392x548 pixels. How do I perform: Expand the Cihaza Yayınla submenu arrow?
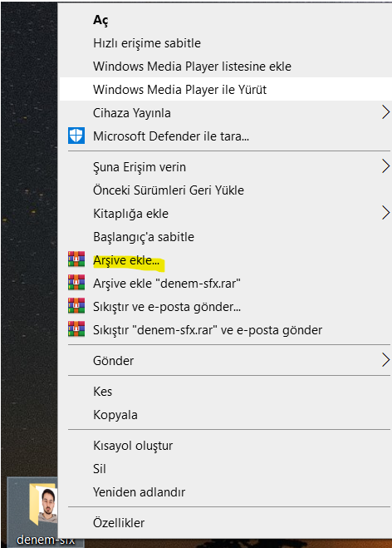(385, 112)
